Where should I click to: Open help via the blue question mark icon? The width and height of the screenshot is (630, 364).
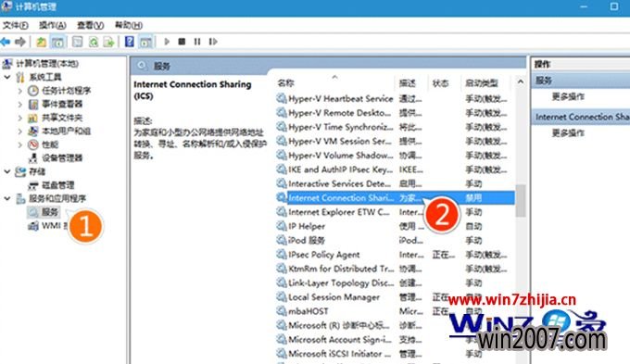[x=130, y=42]
